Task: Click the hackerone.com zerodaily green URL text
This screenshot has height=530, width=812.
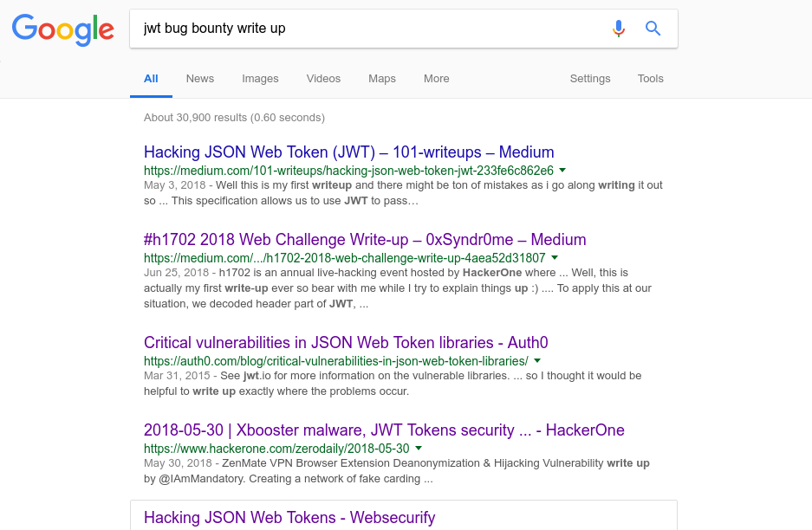Action: 276,449
